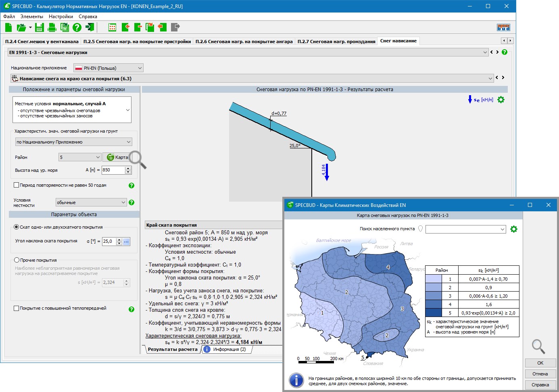Switch to the 'Информация (2)' tab
Screen dimensions: 559x392
pos(229,349)
